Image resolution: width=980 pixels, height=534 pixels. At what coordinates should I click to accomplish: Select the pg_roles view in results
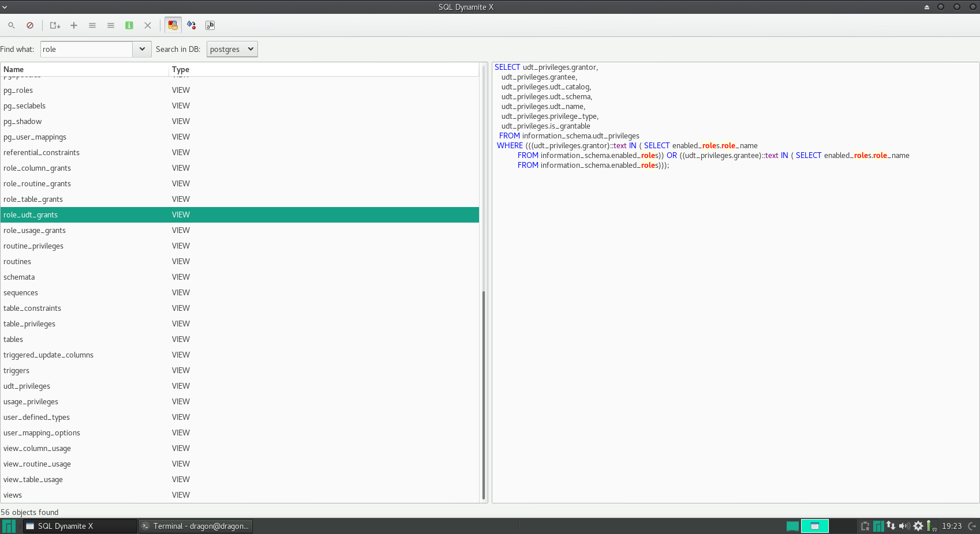18,91
